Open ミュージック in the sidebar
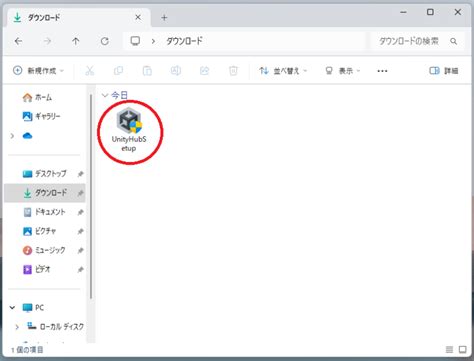This screenshot has width=474, height=361. coord(44,250)
